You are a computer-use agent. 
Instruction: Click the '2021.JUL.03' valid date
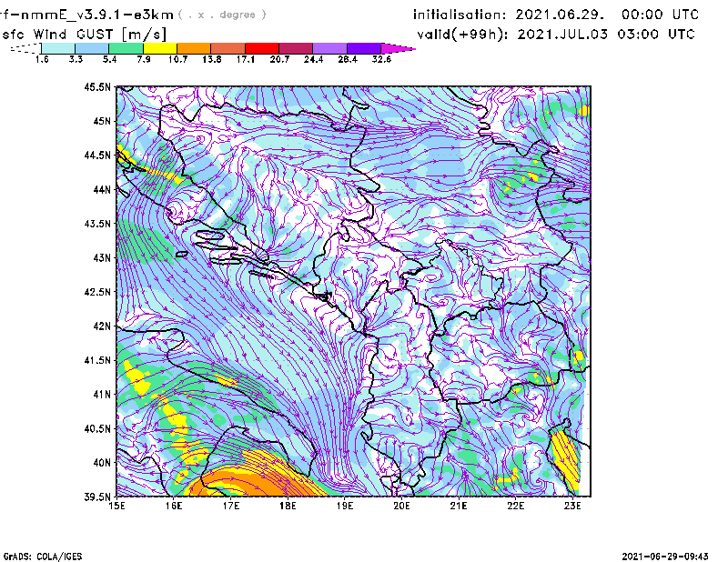562,35
